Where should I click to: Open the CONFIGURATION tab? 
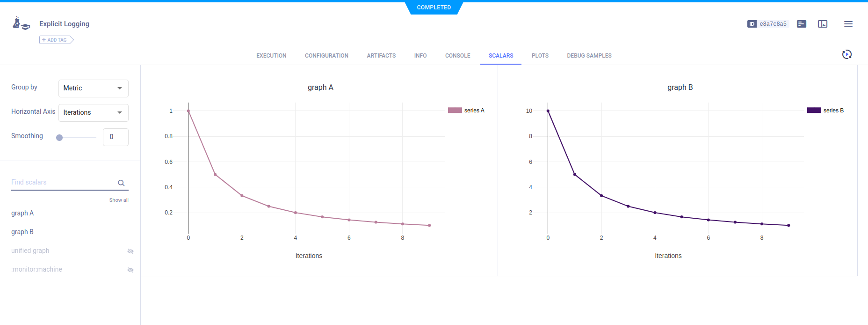tap(326, 56)
